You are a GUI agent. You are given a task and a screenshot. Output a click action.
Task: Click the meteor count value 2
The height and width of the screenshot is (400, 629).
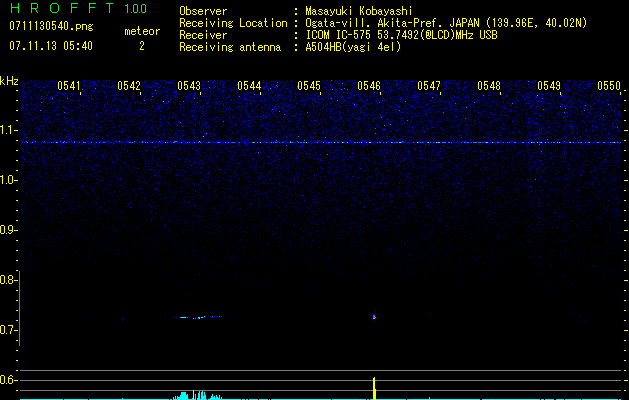pyautogui.click(x=142, y=46)
